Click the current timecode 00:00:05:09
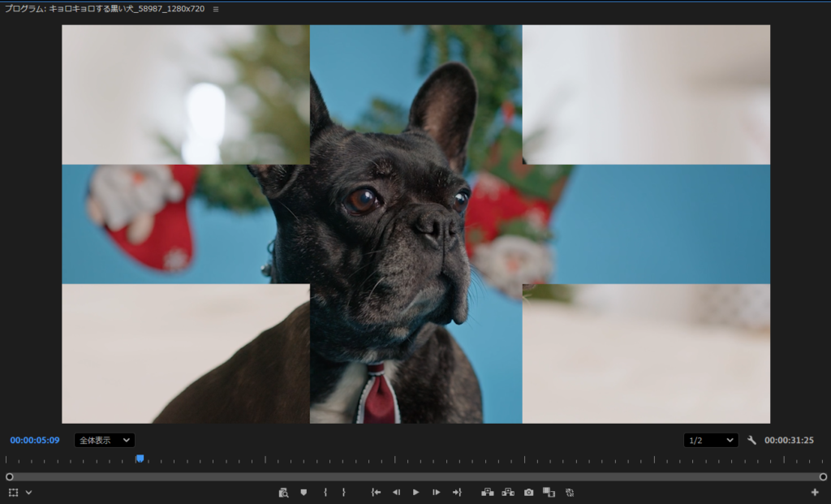The width and height of the screenshot is (831, 504). pos(35,441)
